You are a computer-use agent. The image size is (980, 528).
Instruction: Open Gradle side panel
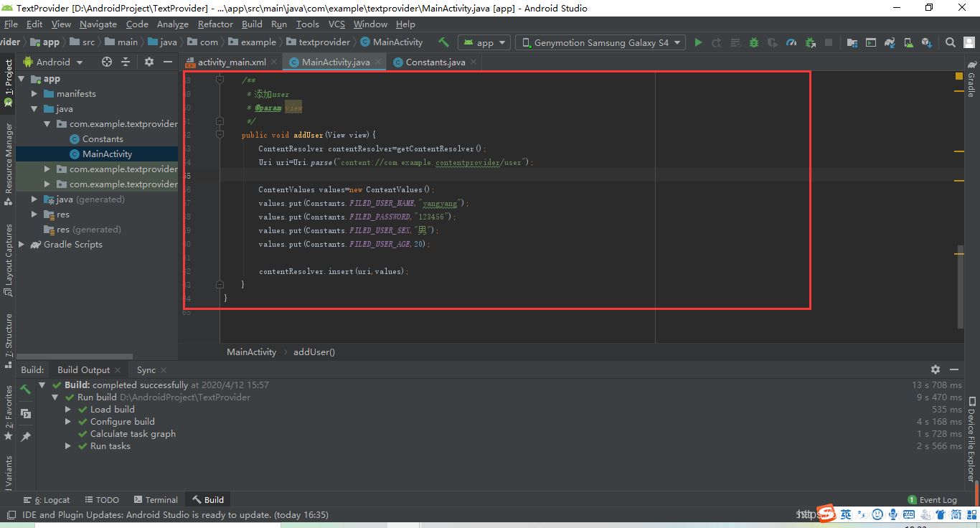[971, 80]
